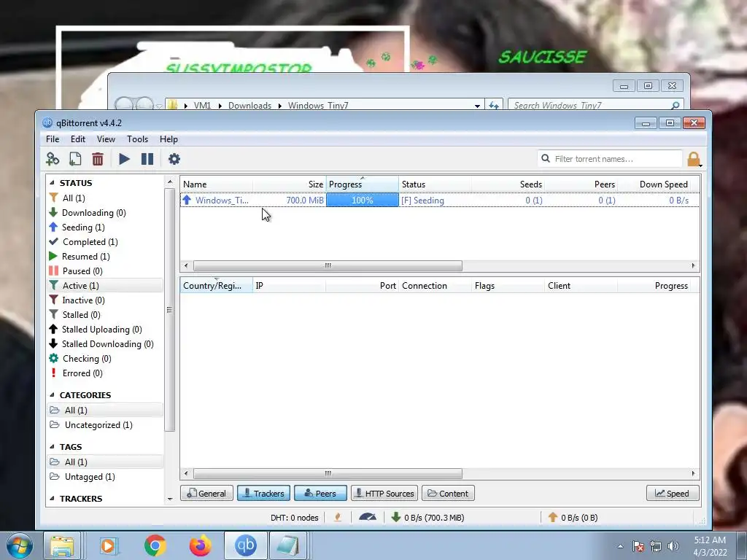Open address dropdown in Explorer window behind
The height and width of the screenshot is (560, 747).
click(x=477, y=105)
